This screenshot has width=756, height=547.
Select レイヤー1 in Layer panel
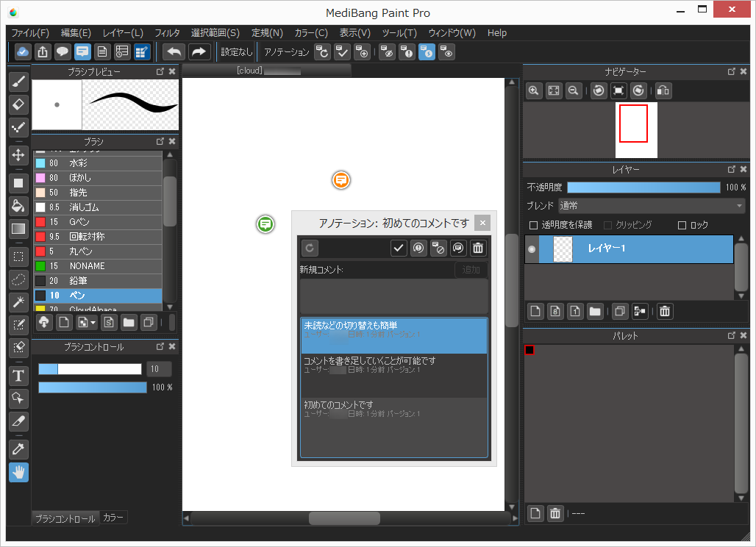pos(636,249)
